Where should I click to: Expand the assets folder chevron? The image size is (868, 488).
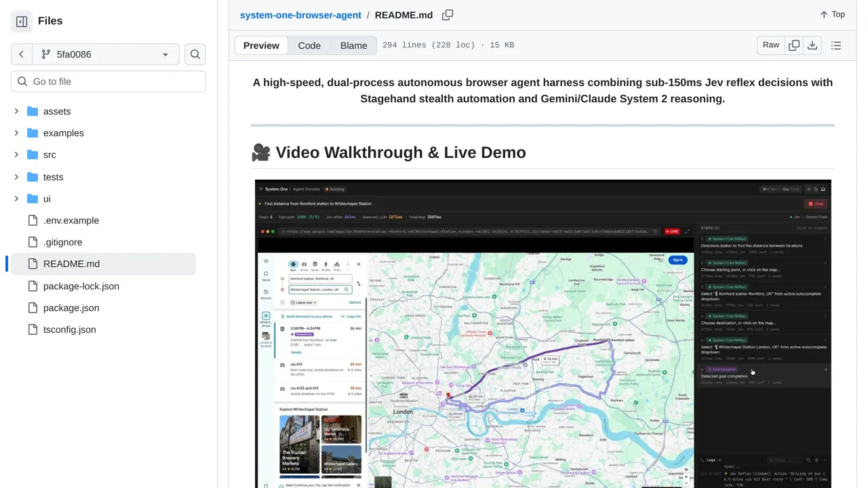pyautogui.click(x=16, y=111)
